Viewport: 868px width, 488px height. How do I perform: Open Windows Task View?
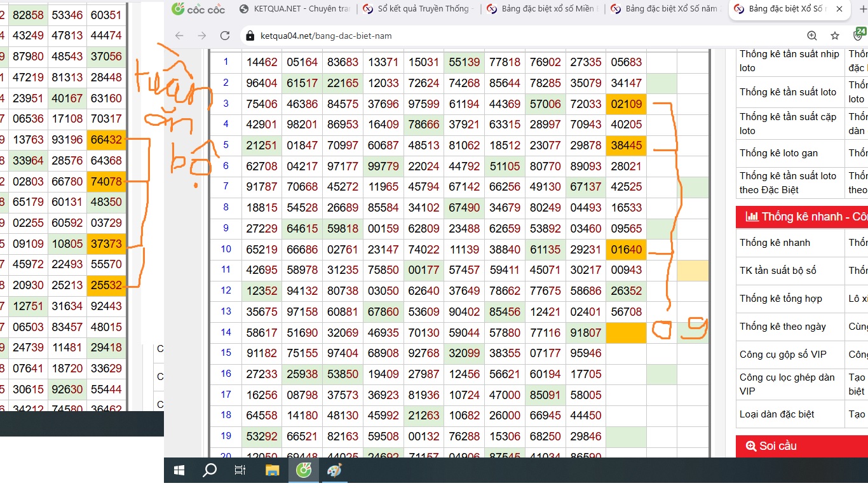pos(240,470)
